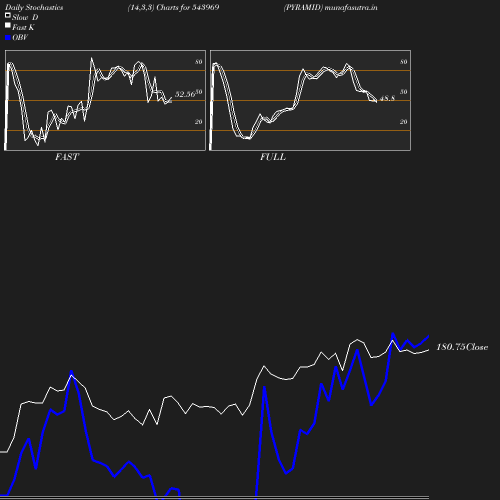The image size is (500, 500).
Task: Click the 50 level label in FULL chart
Action: (404, 92)
